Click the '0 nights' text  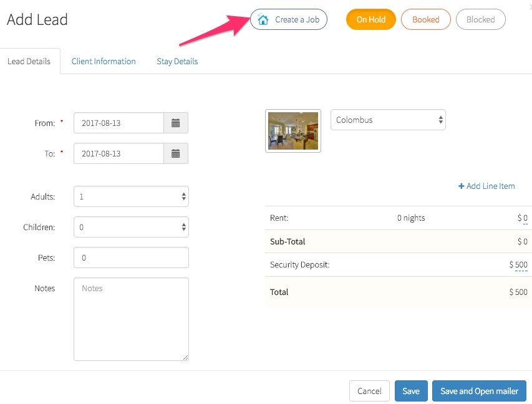point(411,218)
